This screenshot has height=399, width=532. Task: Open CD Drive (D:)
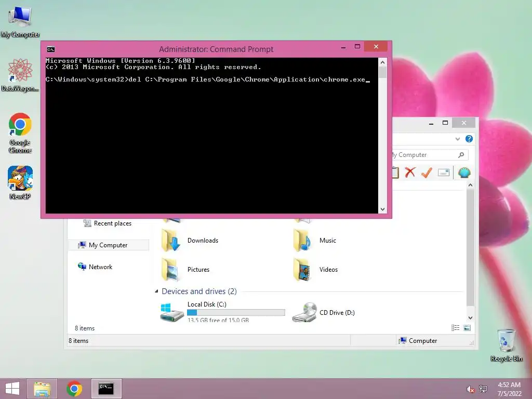[323, 312]
